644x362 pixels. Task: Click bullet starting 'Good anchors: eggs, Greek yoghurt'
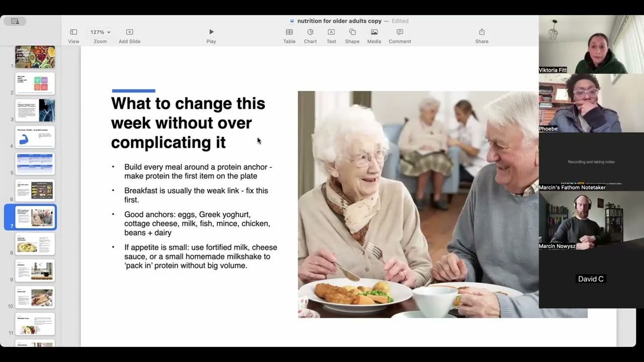[x=197, y=223]
